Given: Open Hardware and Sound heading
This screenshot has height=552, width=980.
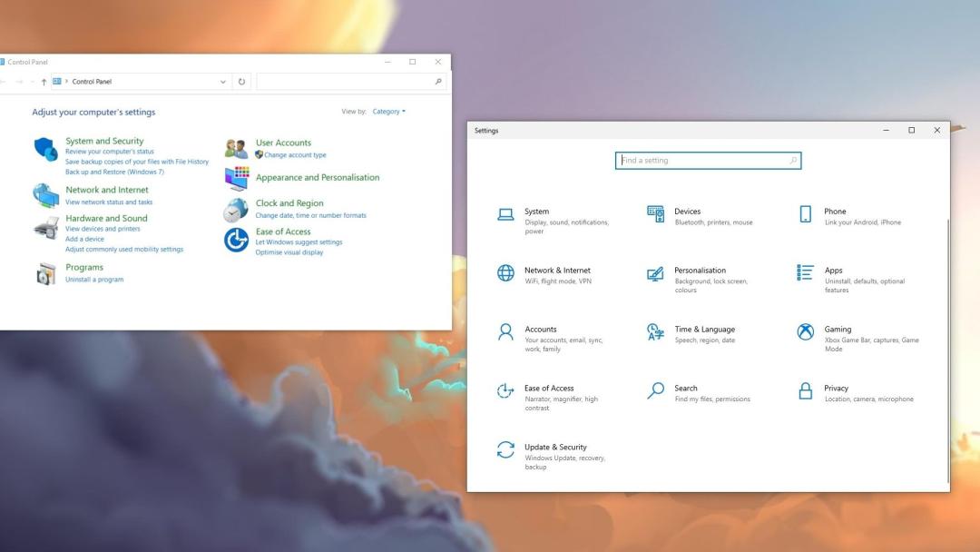Looking at the screenshot, I should [106, 218].
